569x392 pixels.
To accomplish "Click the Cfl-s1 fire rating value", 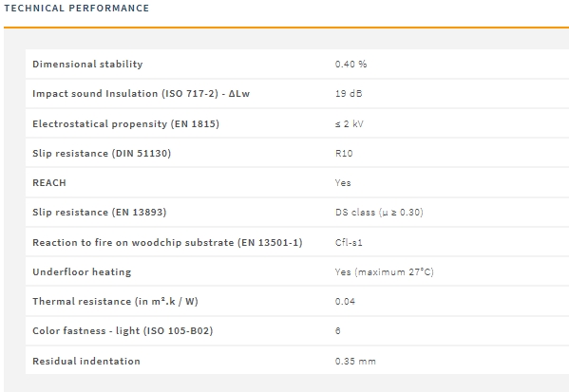I will click(x=349, y=242).
